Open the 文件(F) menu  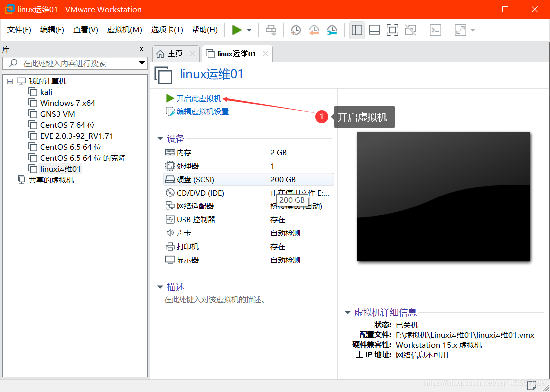19,30
